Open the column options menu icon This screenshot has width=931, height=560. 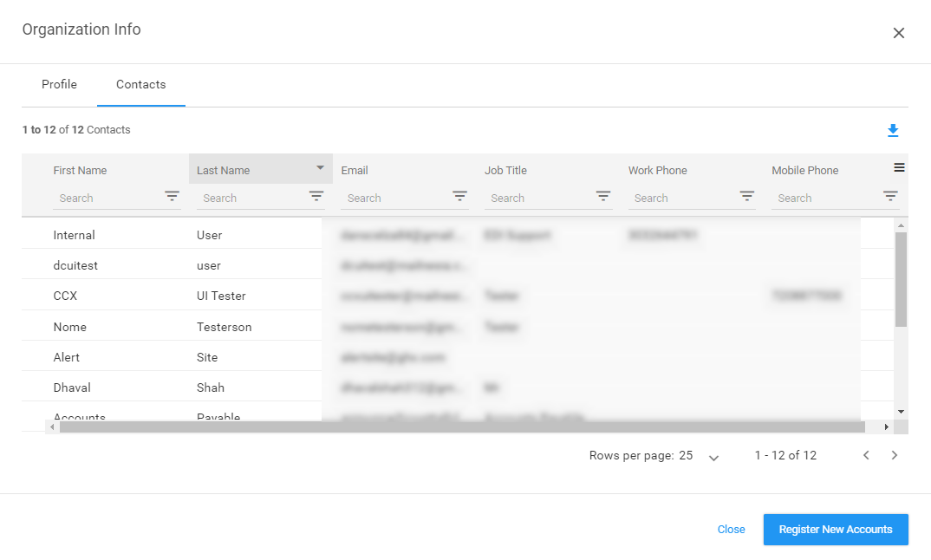click(x=899, y=166)
